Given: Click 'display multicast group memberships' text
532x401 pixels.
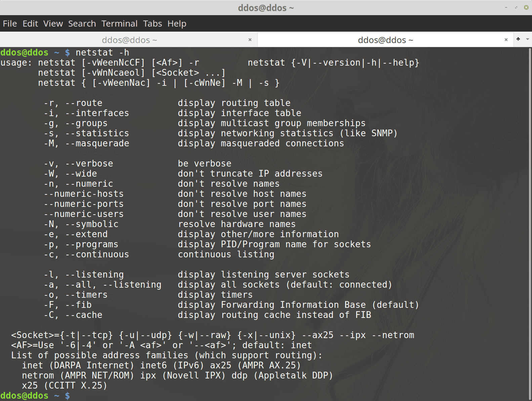Looking at the screenshot, I should (272, 123).
